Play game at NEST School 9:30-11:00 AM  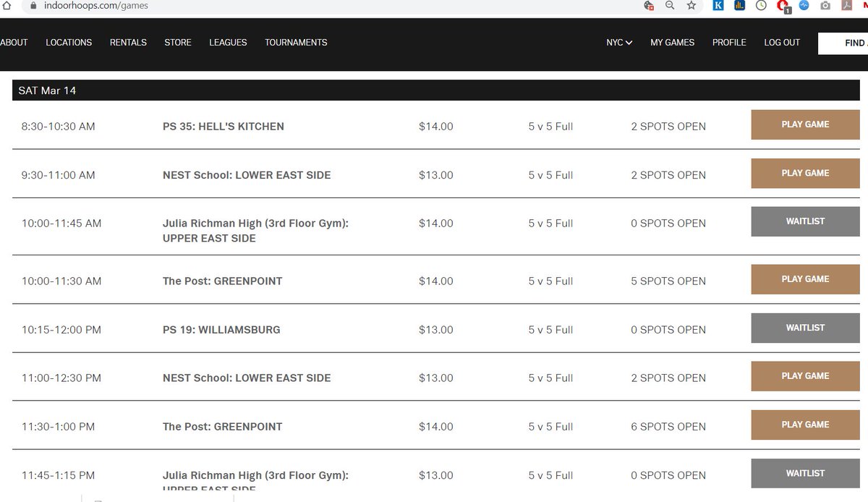click(x=805, y=173)
